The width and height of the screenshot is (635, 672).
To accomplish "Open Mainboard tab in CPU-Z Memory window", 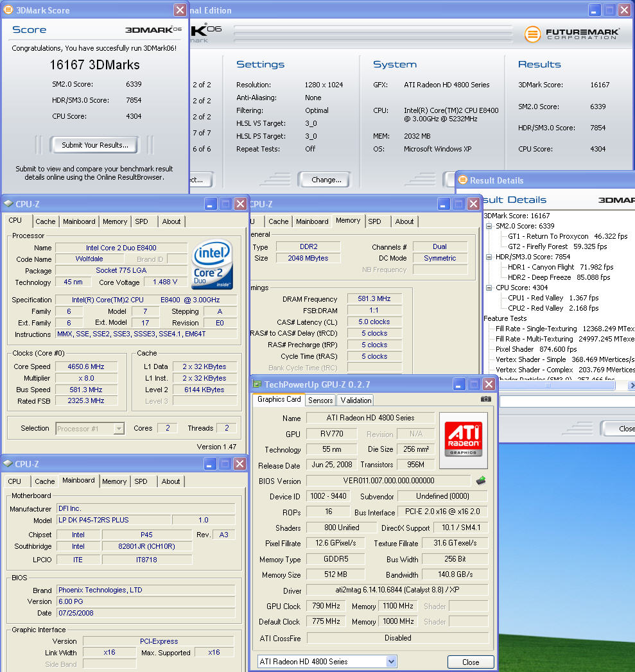I will [x=312, y=221].
